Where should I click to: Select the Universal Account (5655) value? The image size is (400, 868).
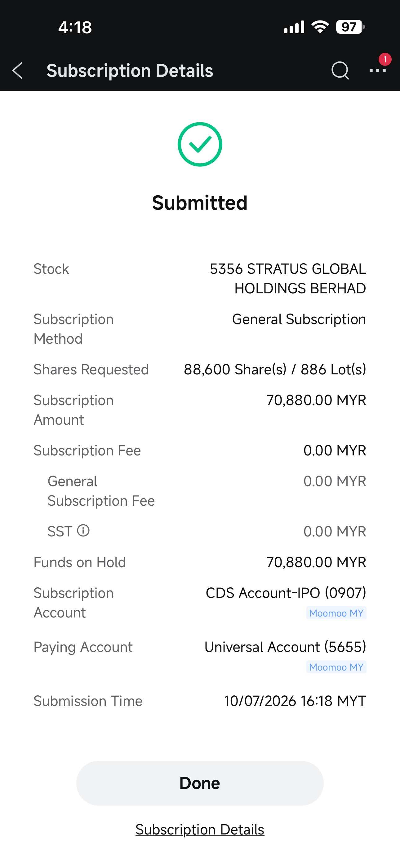(285, 647)
